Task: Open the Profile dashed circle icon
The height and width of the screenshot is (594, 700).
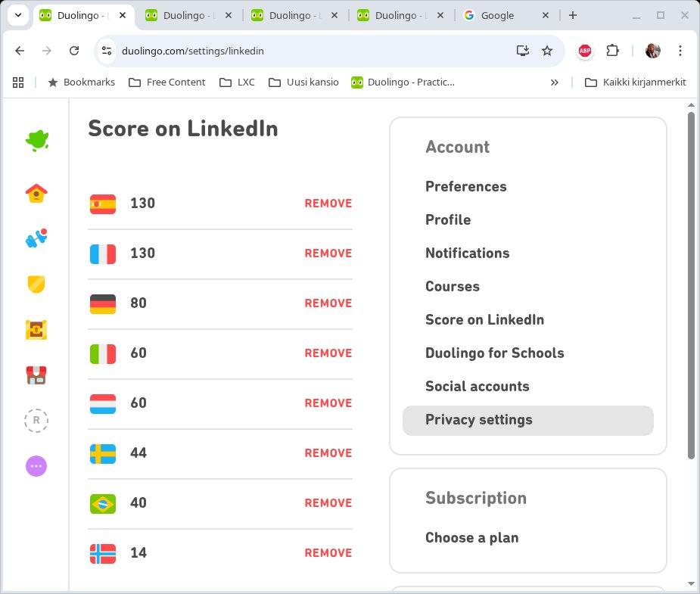Action: [36, 421]
